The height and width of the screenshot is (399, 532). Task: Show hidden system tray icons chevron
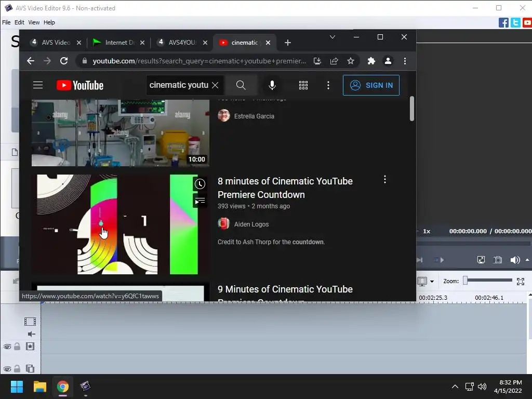(455, 387)
